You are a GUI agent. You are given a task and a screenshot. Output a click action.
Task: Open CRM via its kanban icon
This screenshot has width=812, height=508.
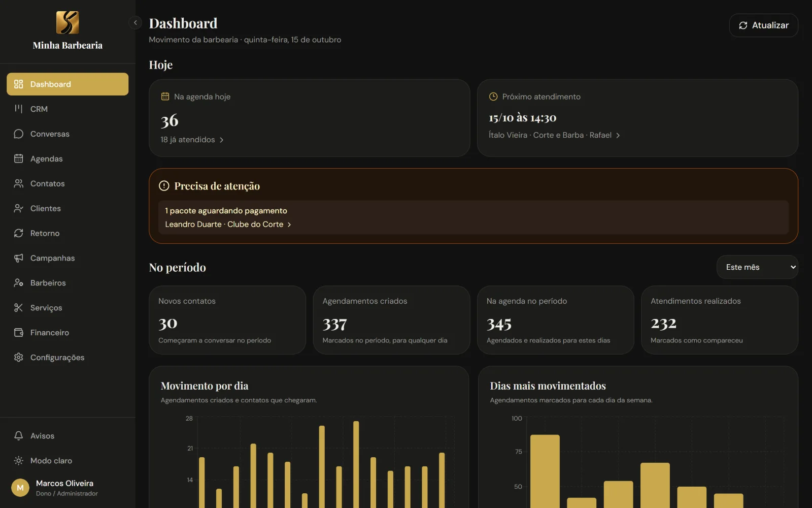(19, 109)
